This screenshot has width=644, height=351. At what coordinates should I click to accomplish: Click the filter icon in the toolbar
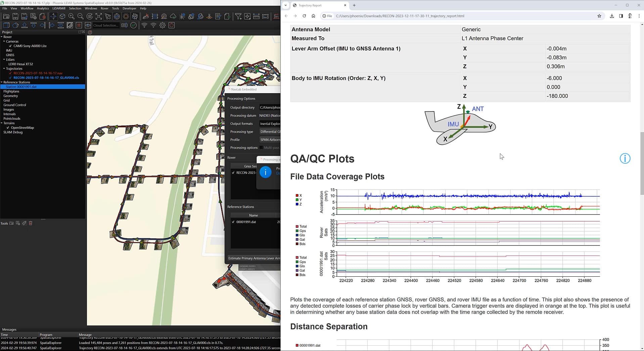click(238, 16)
